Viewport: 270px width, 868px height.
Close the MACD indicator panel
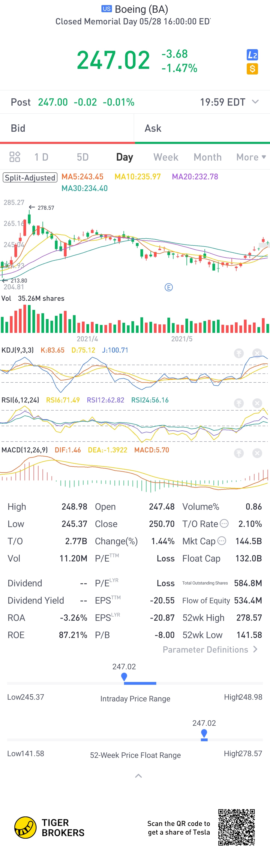coord(257,453)
